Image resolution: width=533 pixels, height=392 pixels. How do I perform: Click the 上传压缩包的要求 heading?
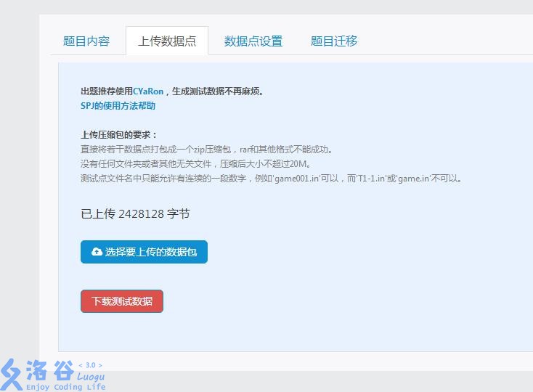(x=118, y=135)
